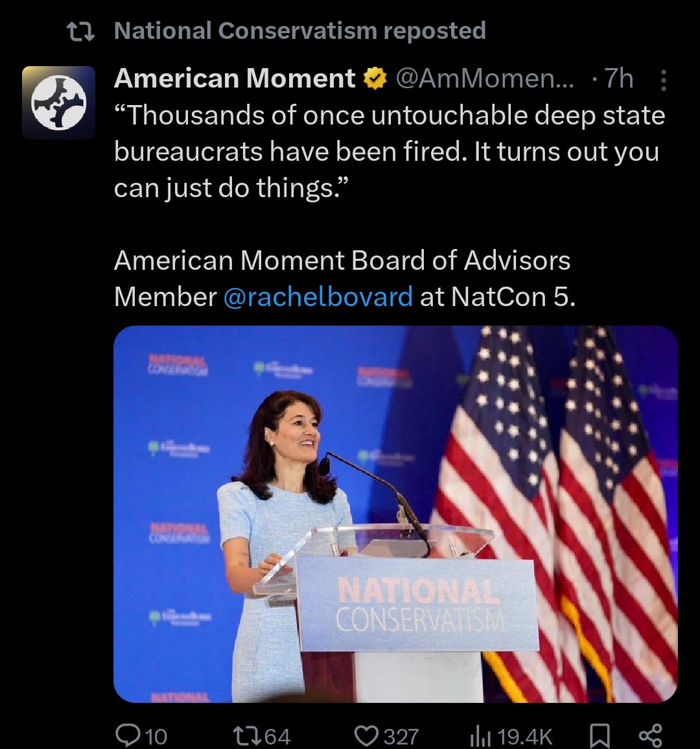
Task: View post analytics bar chart icon
Action: pyautogui.click(x=480, y=735)
